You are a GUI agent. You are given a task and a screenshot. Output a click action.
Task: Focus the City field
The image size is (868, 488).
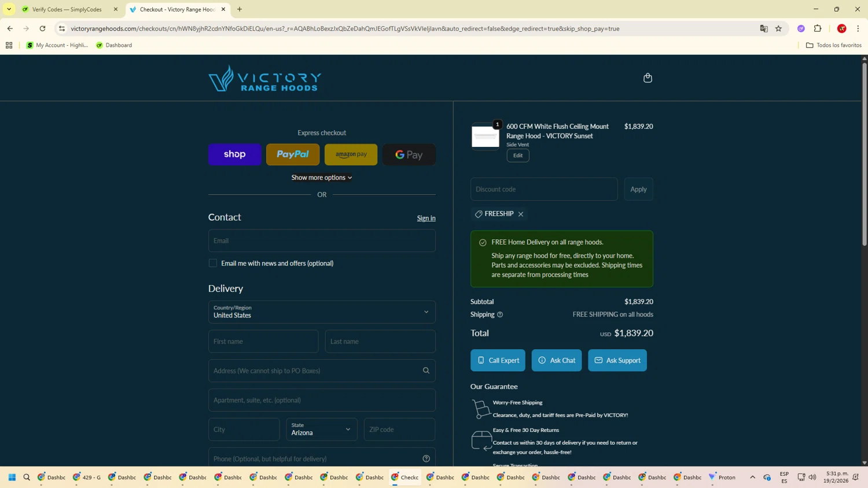click(244, 430)
